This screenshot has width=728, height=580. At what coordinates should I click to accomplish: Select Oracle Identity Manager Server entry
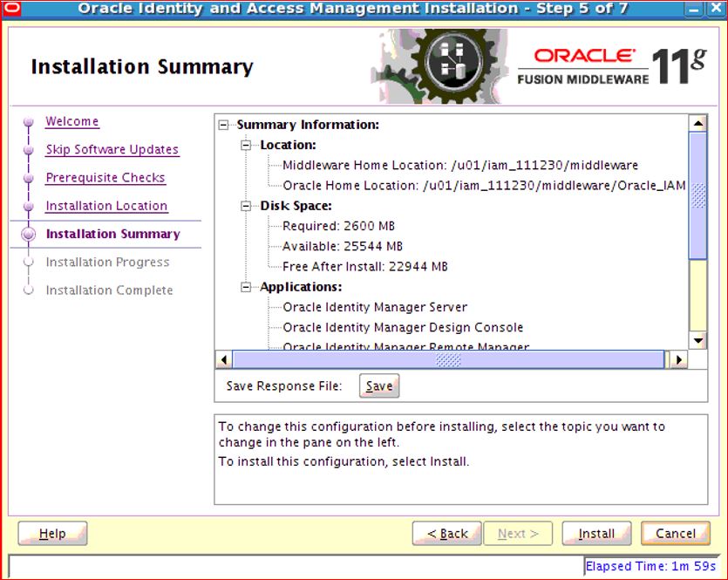375,307
